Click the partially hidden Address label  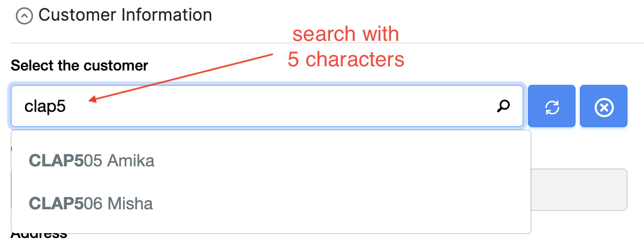pyautogui.click(x=39, y=236)
